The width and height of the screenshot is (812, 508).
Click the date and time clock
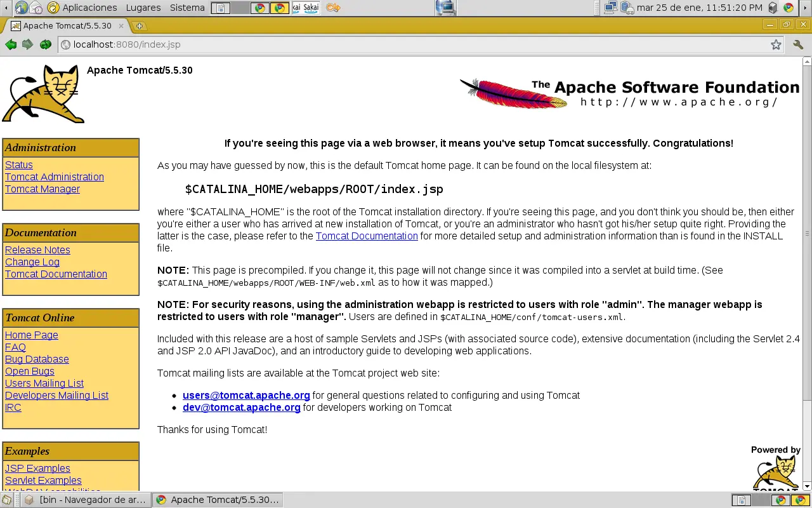pyautogui.click(x=700, y=8)
